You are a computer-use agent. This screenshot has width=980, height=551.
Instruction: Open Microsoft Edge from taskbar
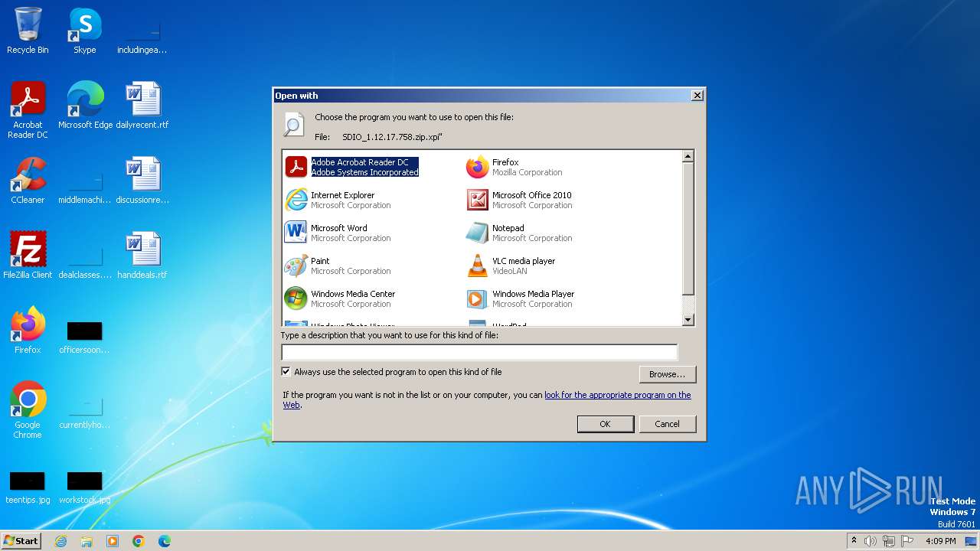coord(165,541)
